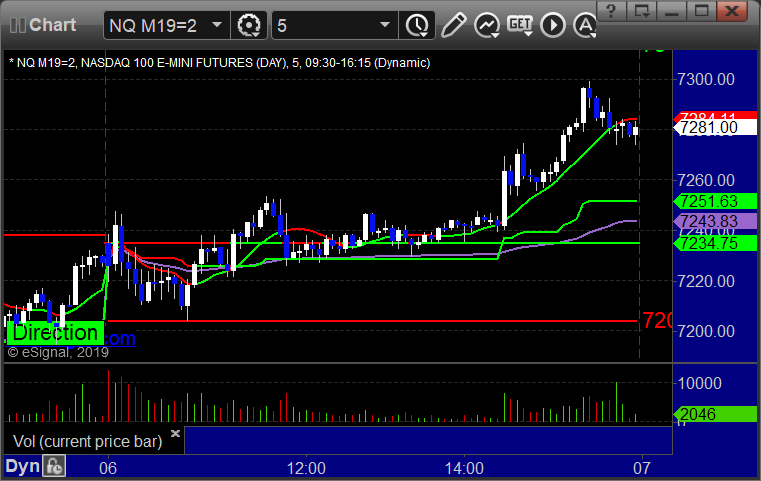The width and height of the screenshot is (761, 481).
Task: Click the 06 date axis label
Action: tap(108, 468)
